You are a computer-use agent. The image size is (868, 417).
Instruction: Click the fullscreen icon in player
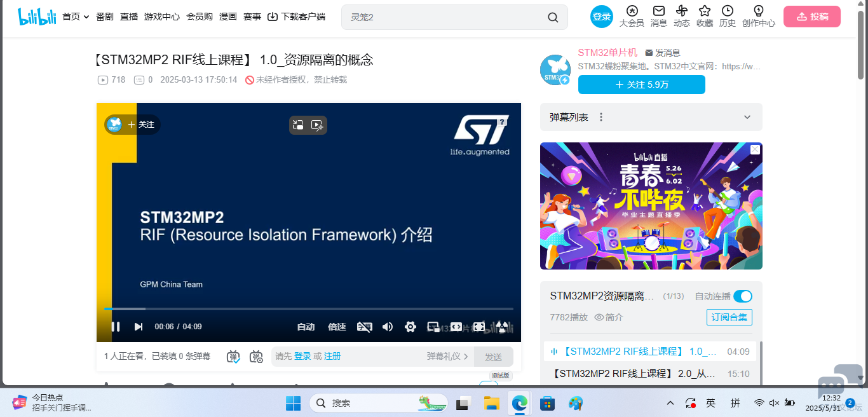click(502, 327)
